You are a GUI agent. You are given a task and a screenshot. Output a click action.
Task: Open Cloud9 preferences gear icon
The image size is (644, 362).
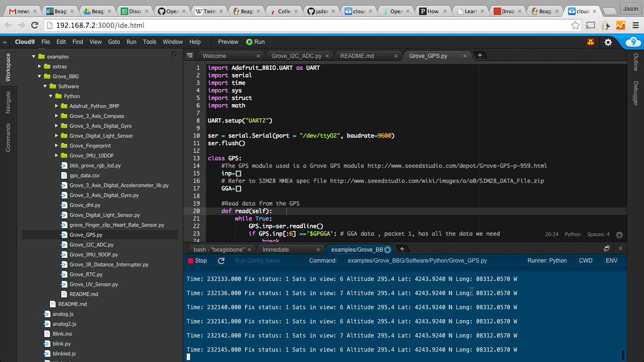click(x=608, y=42)
